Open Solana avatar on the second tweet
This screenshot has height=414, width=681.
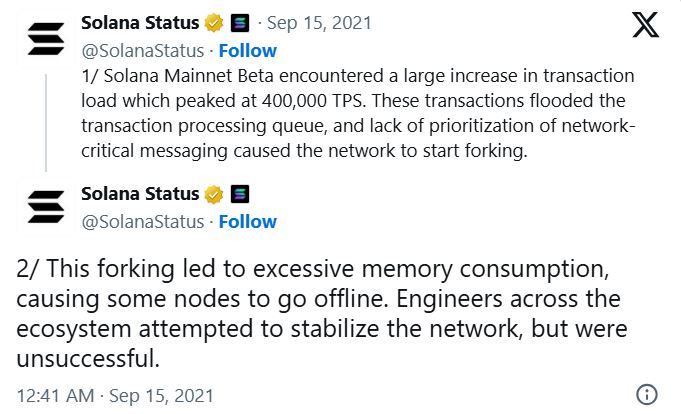click(x=46, y=207)
